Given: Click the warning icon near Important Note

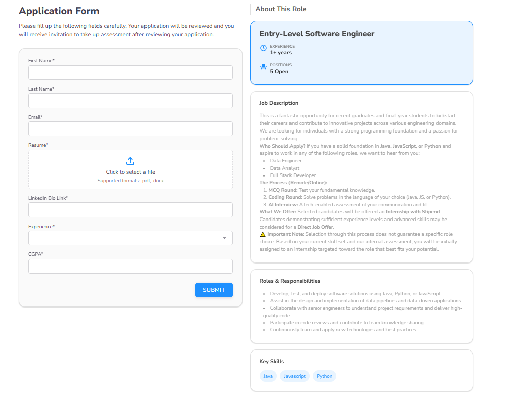Looking at the screenshot, I should coord(262,234).
